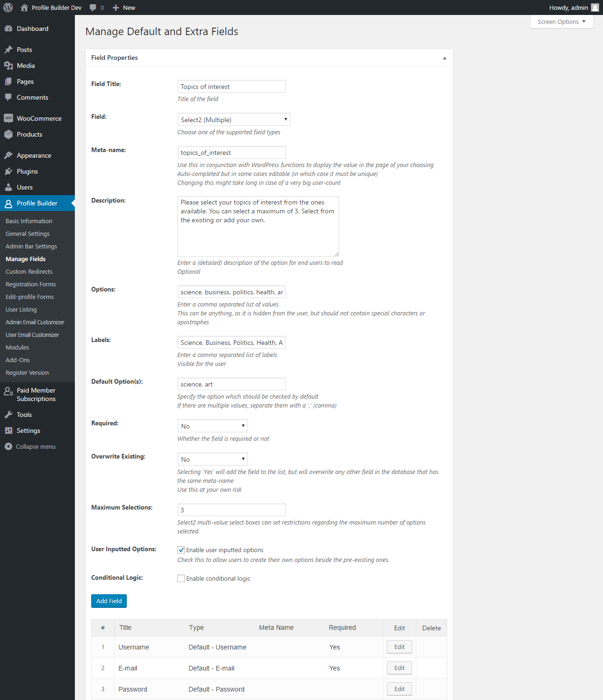
Task: Click the Add Field button
Action: point(109,601)
